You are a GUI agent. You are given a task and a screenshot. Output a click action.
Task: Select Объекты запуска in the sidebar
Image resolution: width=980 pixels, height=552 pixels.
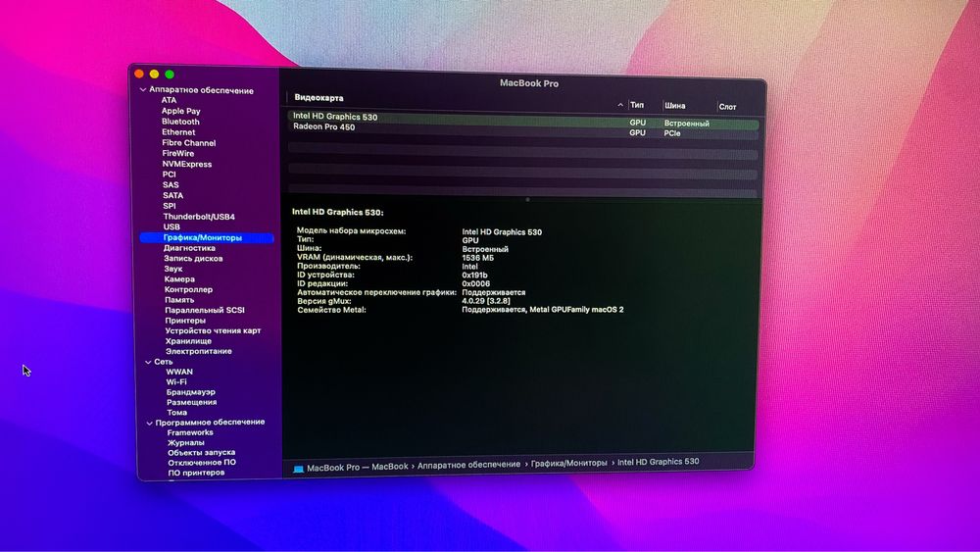click(x=201, y=453)
